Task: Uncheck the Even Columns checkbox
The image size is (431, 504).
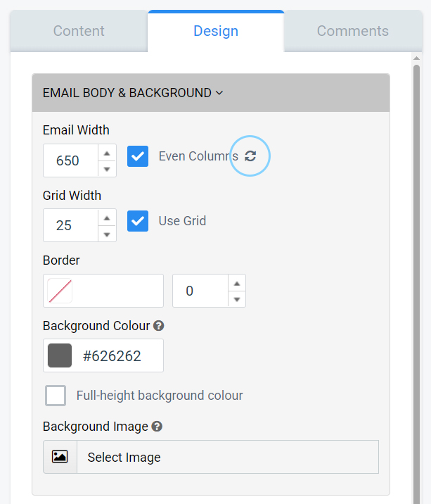Action: [138, 156]
